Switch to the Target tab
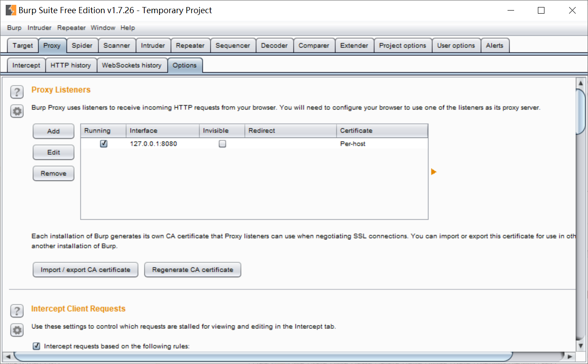 tap(22, 45)
